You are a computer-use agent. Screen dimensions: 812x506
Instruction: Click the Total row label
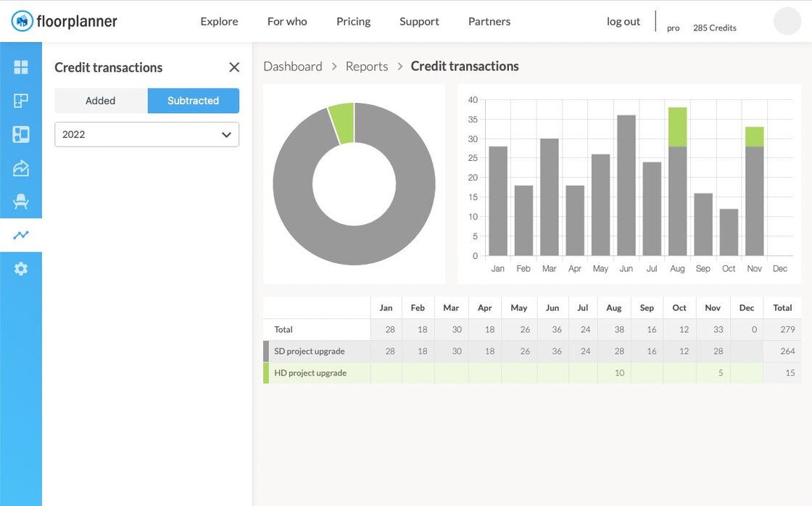coord(283,329)
